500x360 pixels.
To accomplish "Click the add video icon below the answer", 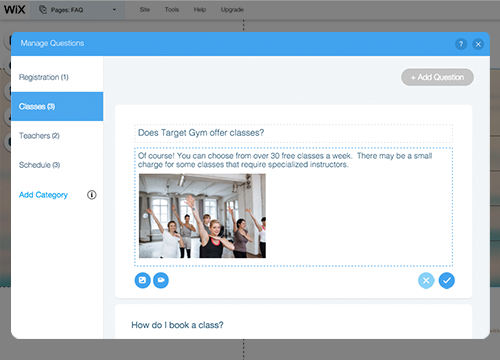I will pos(161,280).
